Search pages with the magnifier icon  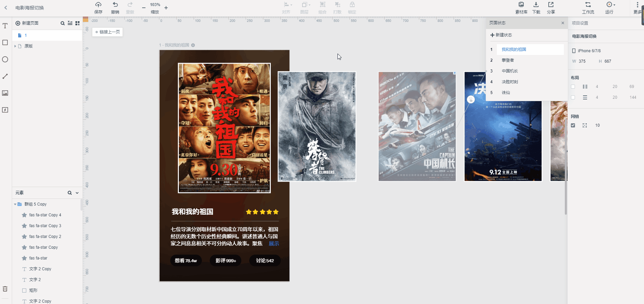[x=62, y=23]
